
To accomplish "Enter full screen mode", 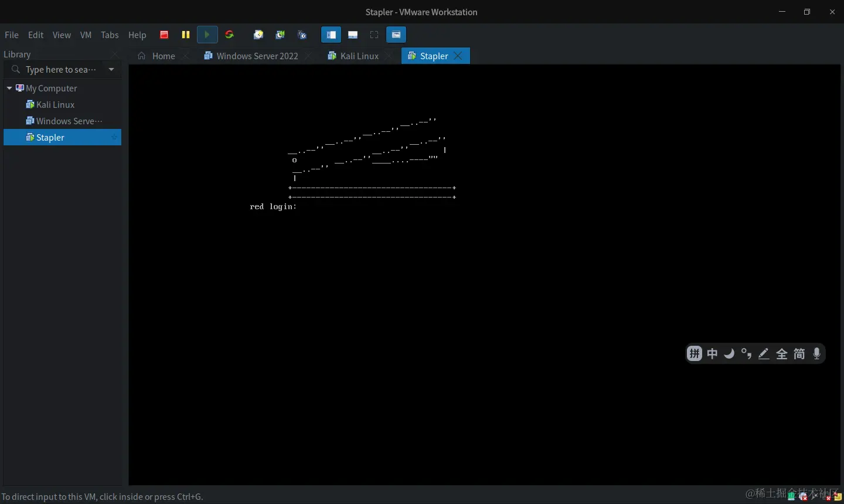I will [x=375, y=35].
